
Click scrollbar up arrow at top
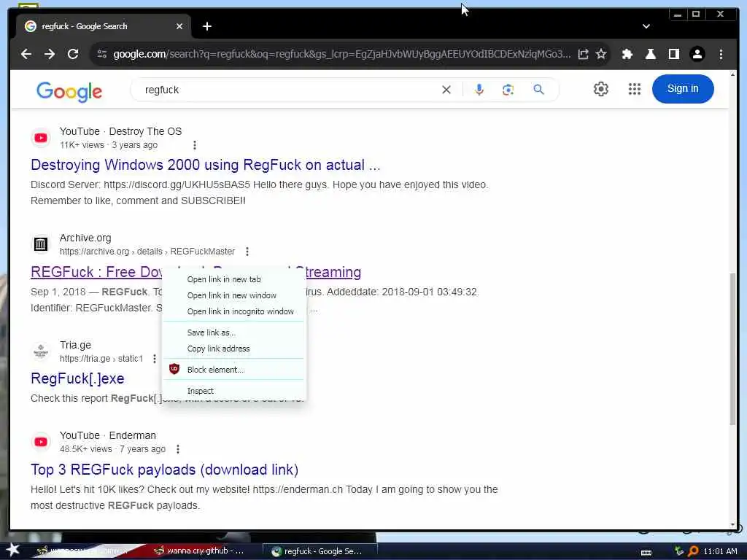(x=732, y=75)
